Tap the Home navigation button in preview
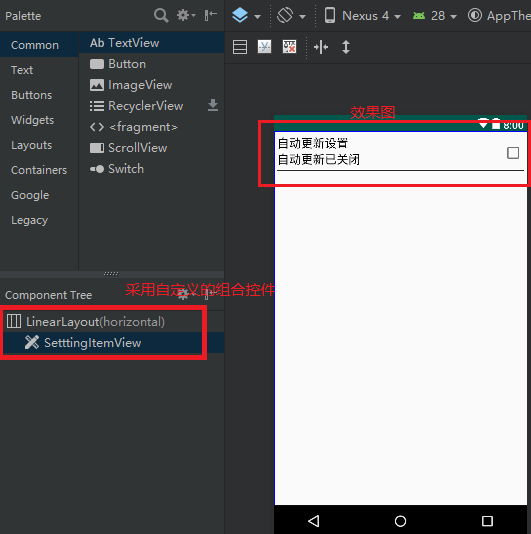 (x=400, y=521)
